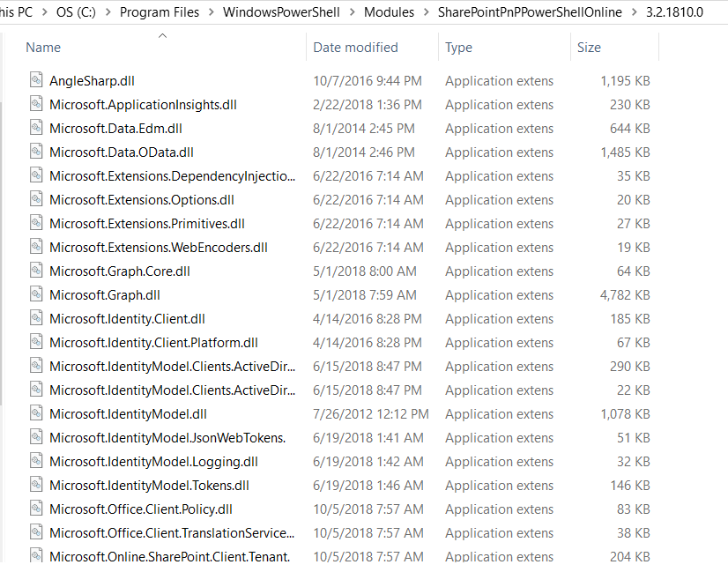The height and width of the screenshot is (572, 728).
Task: Click the 290 KB Microsoft.IdentityModel.Clients.ActiveDir file icon
Action: tap(36, 366)
